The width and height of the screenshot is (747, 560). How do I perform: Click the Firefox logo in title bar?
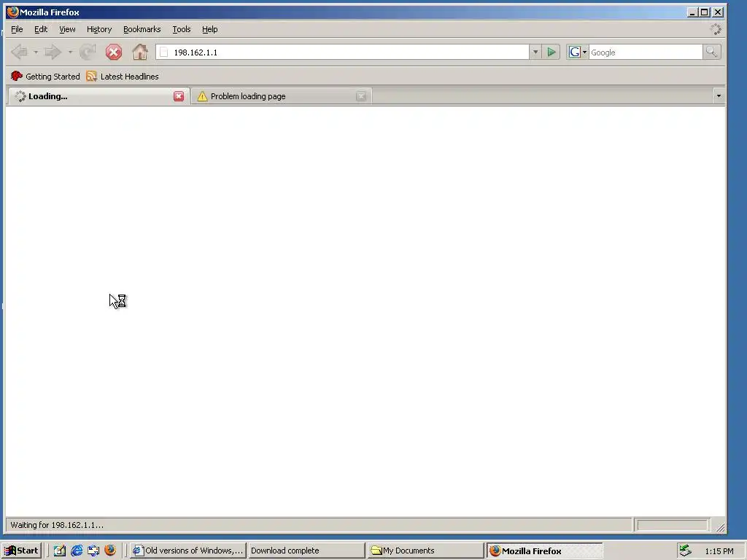tap(13, 12)
